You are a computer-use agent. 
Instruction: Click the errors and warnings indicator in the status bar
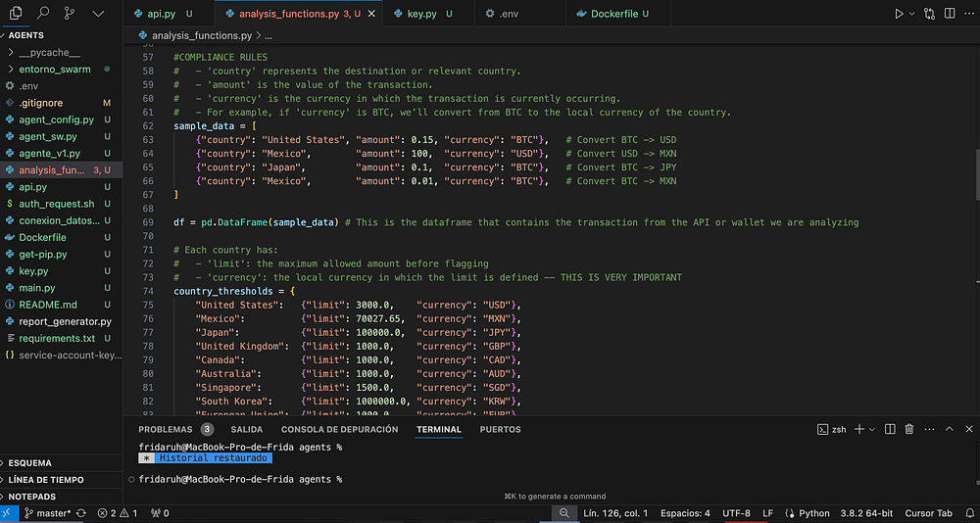[118, 513]
